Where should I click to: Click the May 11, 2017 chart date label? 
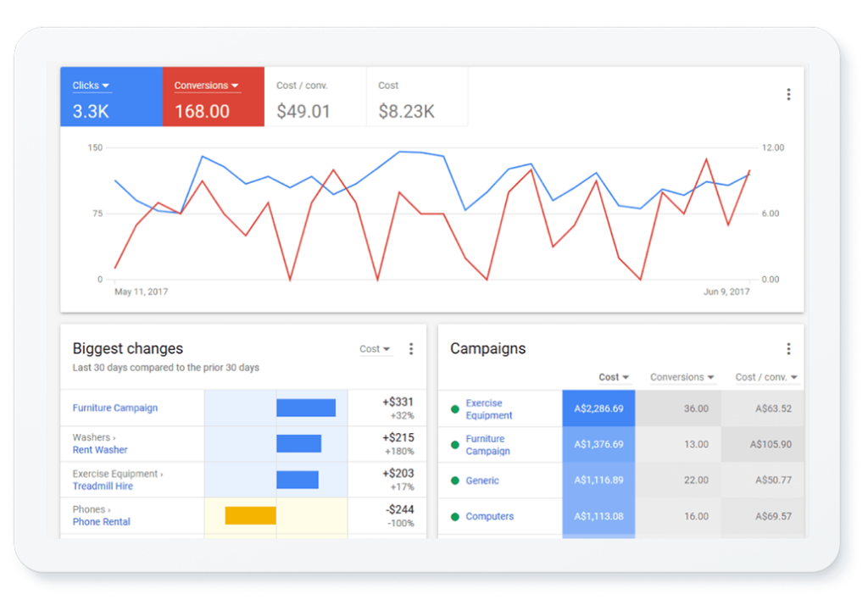click(x=142, y=292)
